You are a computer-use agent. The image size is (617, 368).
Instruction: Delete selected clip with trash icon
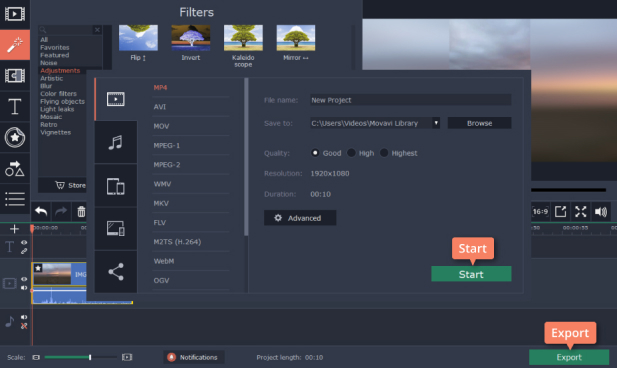click(x=81, y=212)
